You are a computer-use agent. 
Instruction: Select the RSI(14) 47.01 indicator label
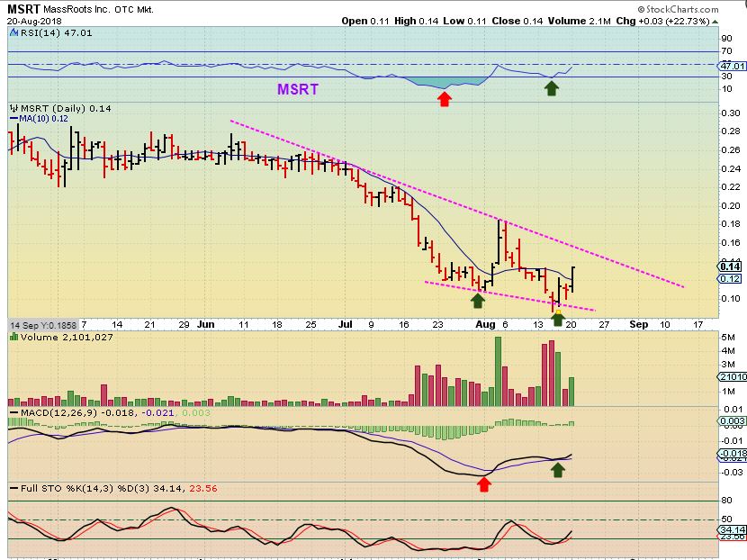click(55, 33)
